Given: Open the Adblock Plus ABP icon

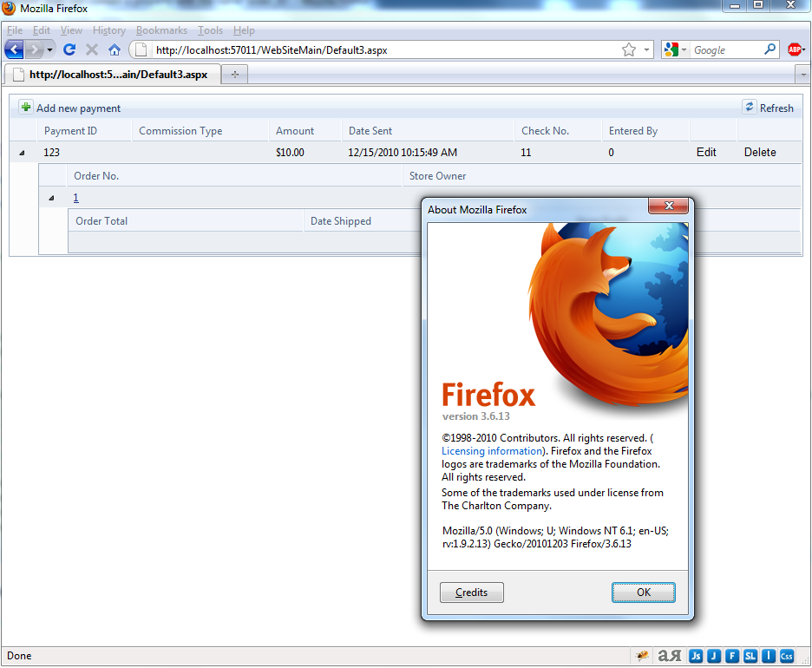Looking at the screenshot, I should [x=796, y=49].
